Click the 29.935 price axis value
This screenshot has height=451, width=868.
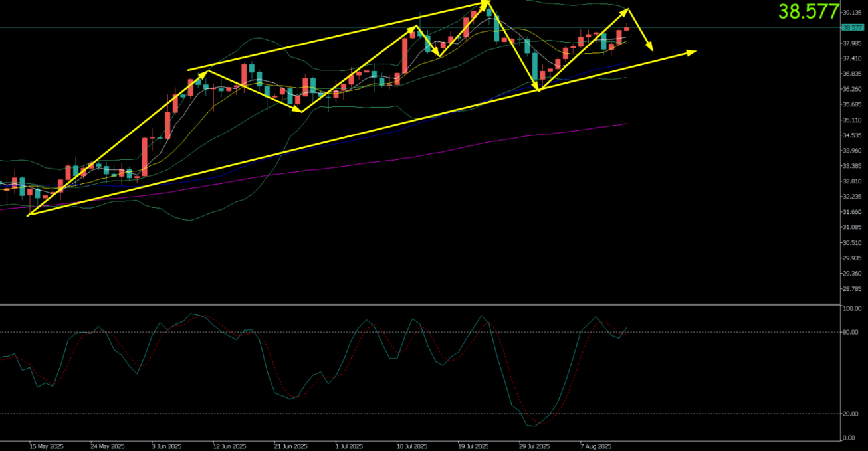pyautogui.click(x=853, y=258)
